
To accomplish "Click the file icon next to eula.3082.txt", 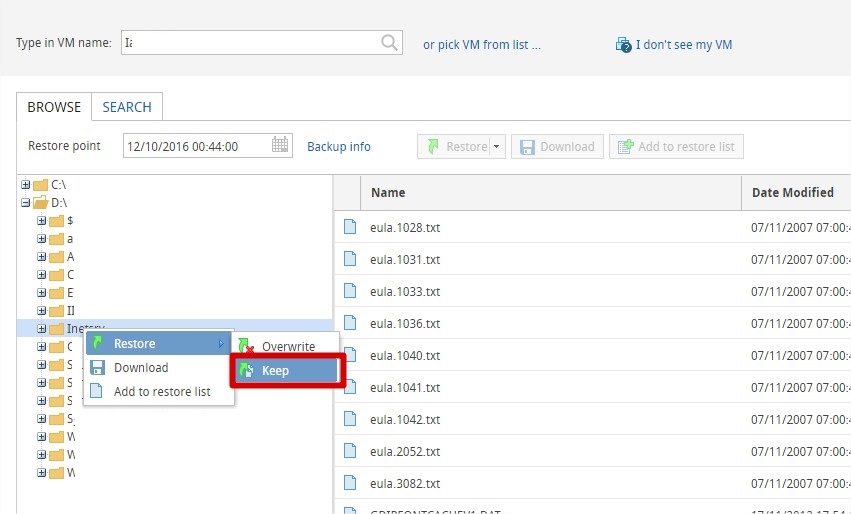I will tap(350, 483).
